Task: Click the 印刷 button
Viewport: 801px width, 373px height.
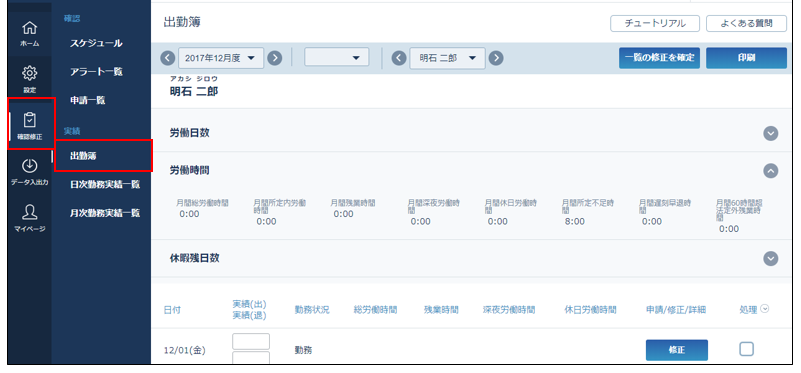Action: tap(746, 58)
